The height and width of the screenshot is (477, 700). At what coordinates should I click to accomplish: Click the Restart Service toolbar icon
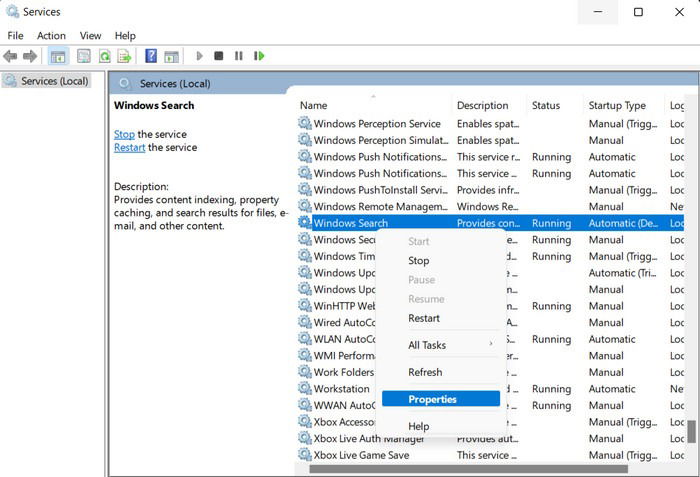click(259, 56)
